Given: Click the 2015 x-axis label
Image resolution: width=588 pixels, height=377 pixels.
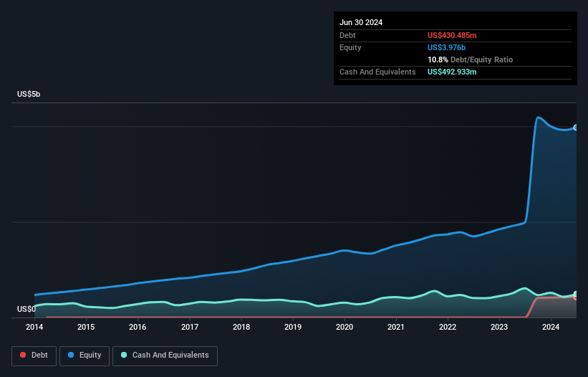Looking at the screenshot, I should click(86, 327).
